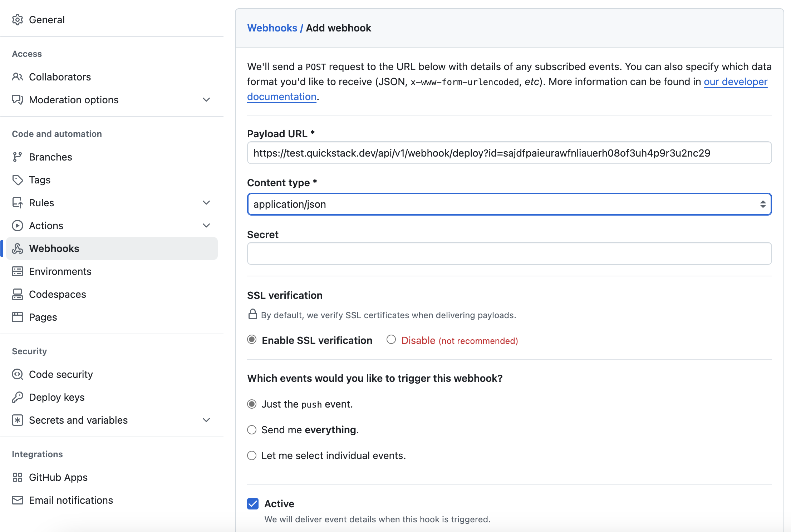This screenshot has width=791, height=532.
Task: Expand the Moderation options chevron
Action: tap(206, 100)
